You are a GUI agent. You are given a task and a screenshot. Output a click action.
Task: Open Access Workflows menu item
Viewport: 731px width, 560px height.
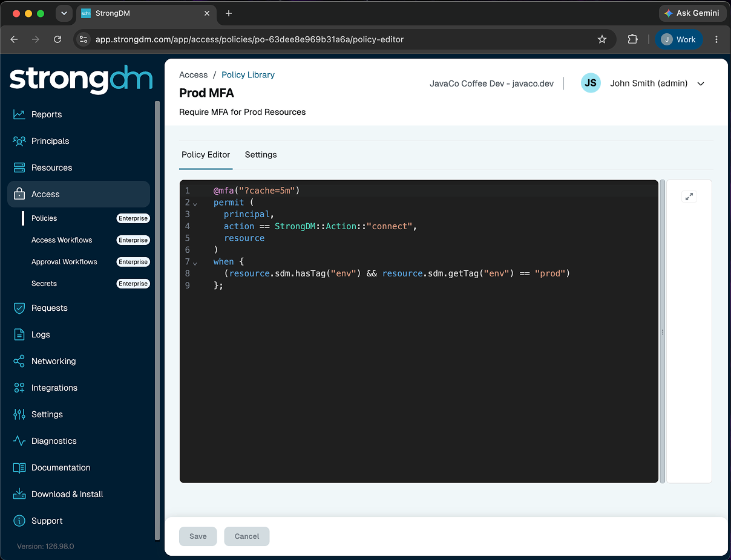(x=62, y=240)
